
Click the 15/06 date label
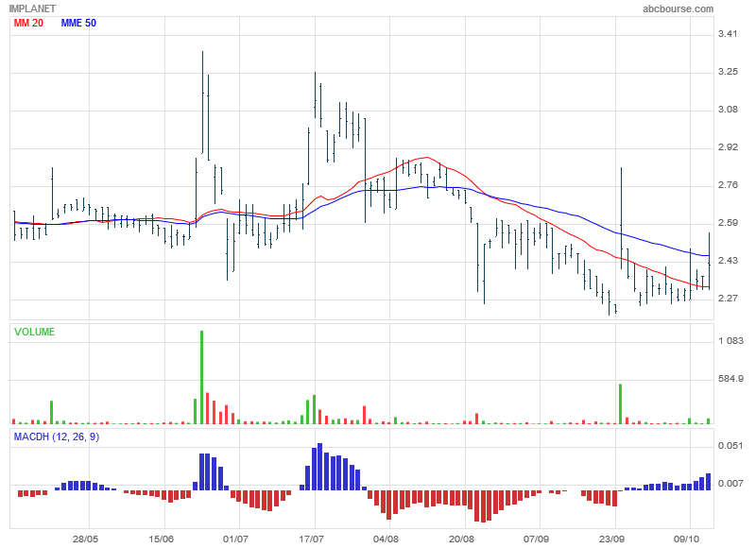161,539
